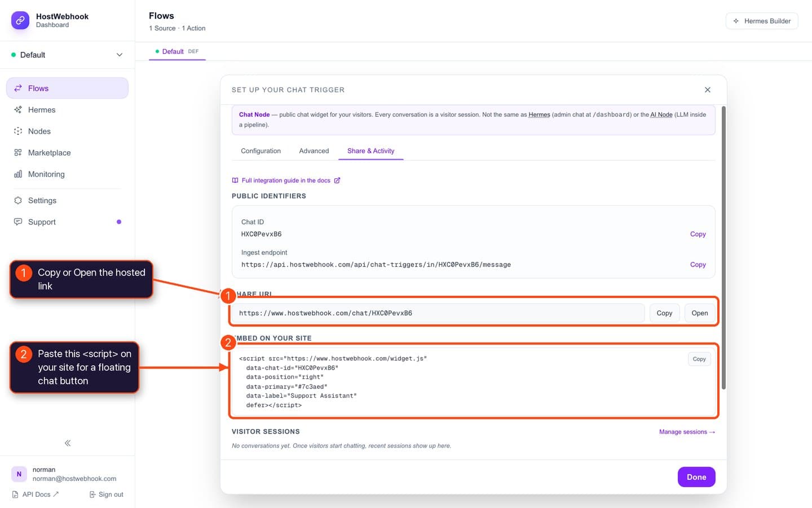This screenshot has width=812, height=508.
Task: Click the Hermes link in the Chat Node note
Action: pyautogui.click(x=539, y=115)
